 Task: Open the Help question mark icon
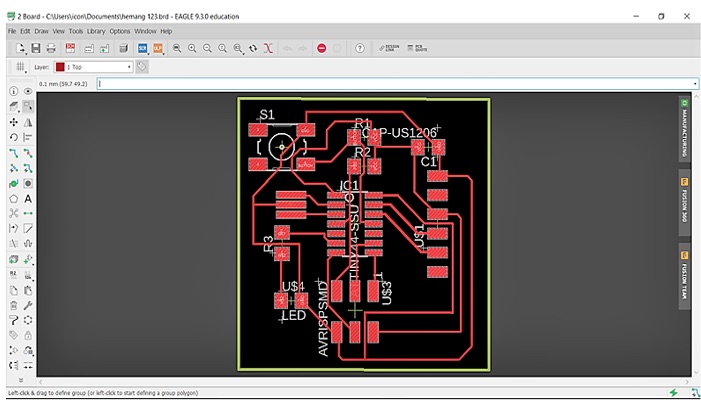click(360, 48)
